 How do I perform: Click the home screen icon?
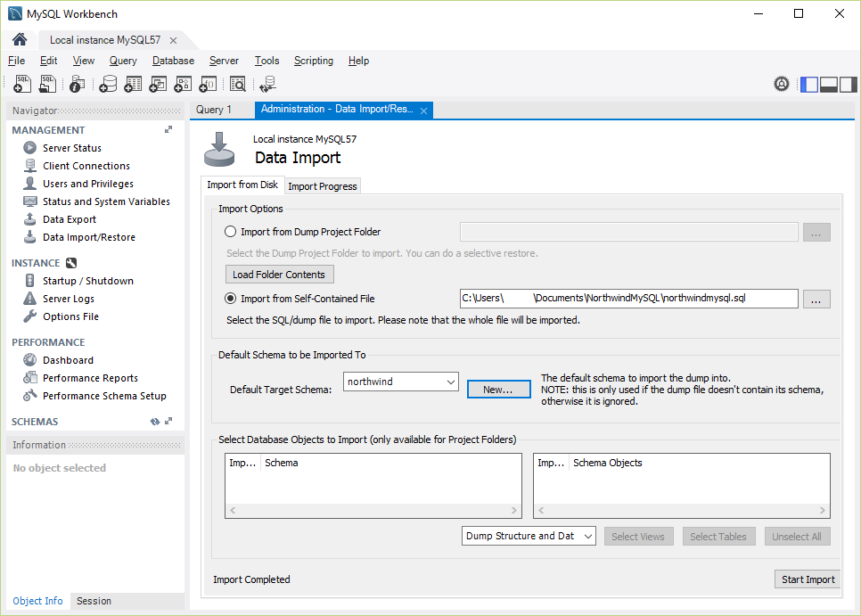(20, 39)
